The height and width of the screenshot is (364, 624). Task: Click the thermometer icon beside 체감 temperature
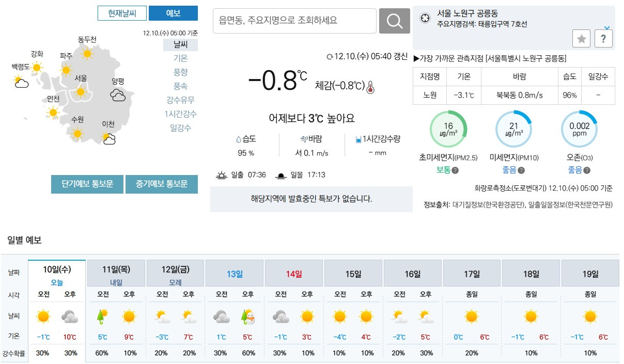[x=370, y=88]
